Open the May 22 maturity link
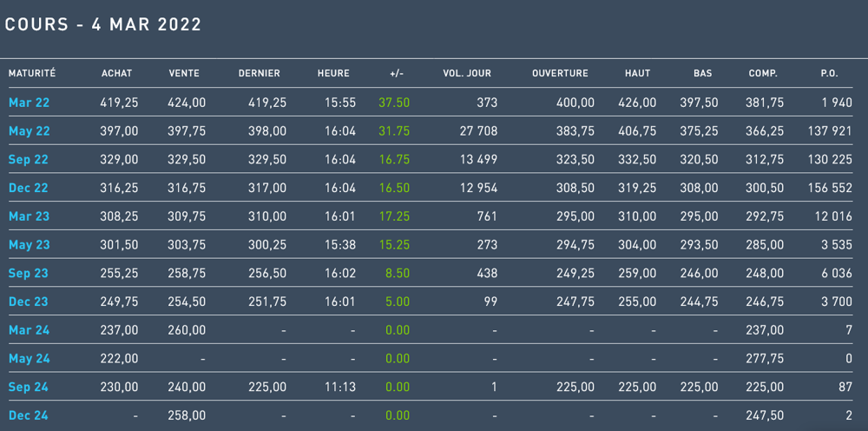The height and width of the screenshot is (431, 868). click(x=29, y=131)
